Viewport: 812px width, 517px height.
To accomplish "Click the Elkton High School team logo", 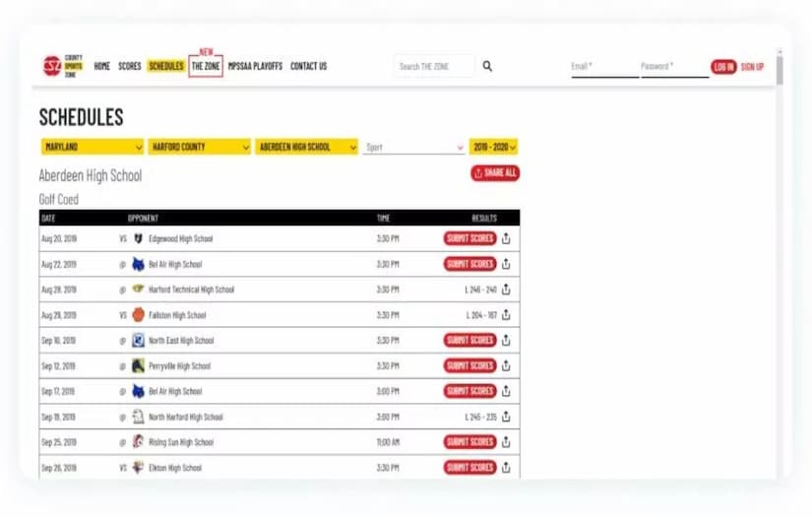I will point(138,467).
